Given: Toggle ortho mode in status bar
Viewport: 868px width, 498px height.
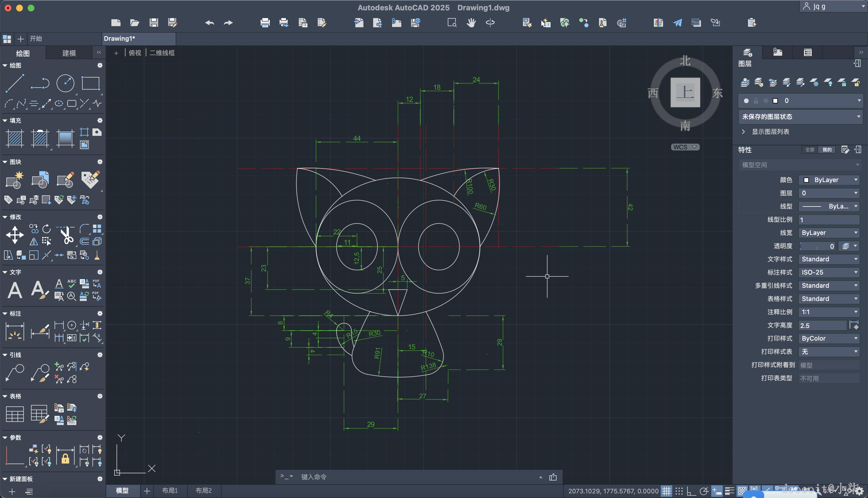Looking at the screenshot, I should pos(691,491).
